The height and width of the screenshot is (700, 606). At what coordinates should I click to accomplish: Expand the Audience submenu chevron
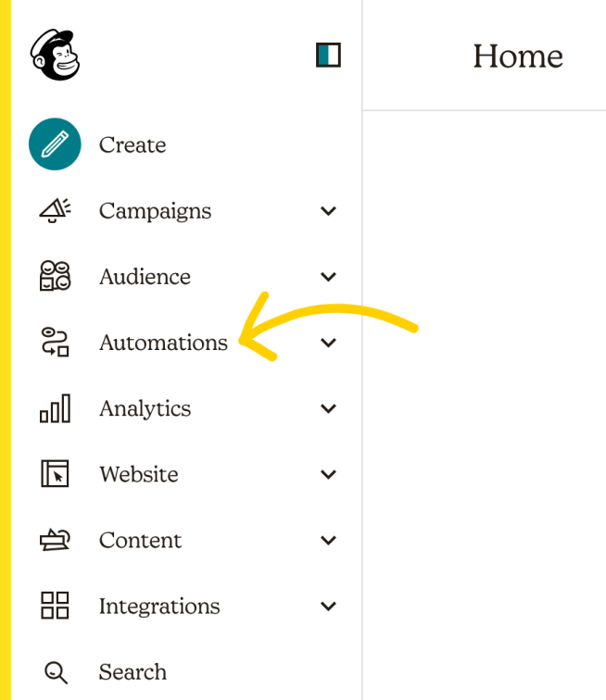pos(328,277)
